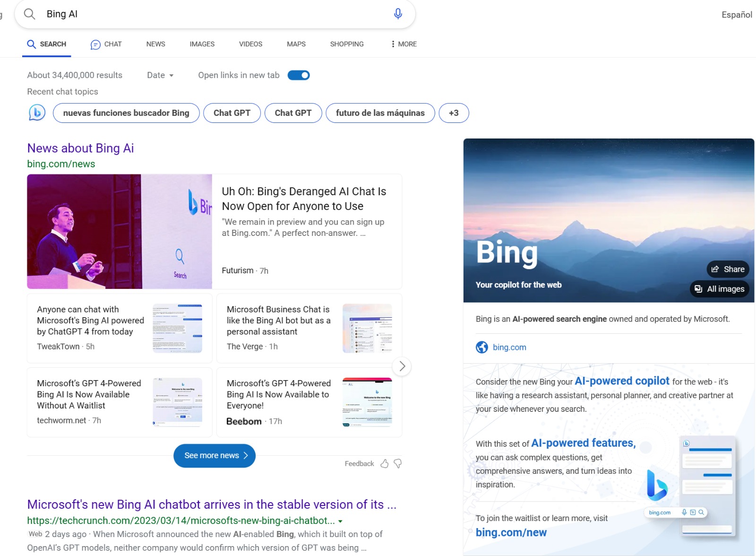This screenshot has width=756, height=556.
Task: Open the Futurism article speaker thumbnail
Action: coord(120,232)
